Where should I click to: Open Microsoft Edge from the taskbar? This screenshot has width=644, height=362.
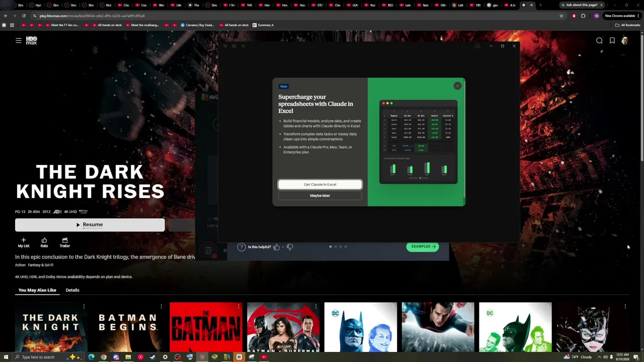(91, 357)
